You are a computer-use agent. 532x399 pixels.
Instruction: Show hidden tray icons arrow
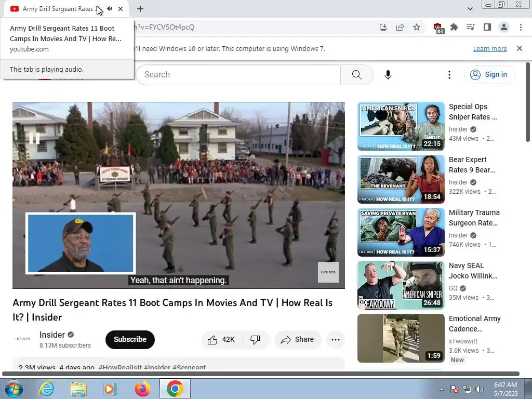pyautogui.click(x=442, y=389)
